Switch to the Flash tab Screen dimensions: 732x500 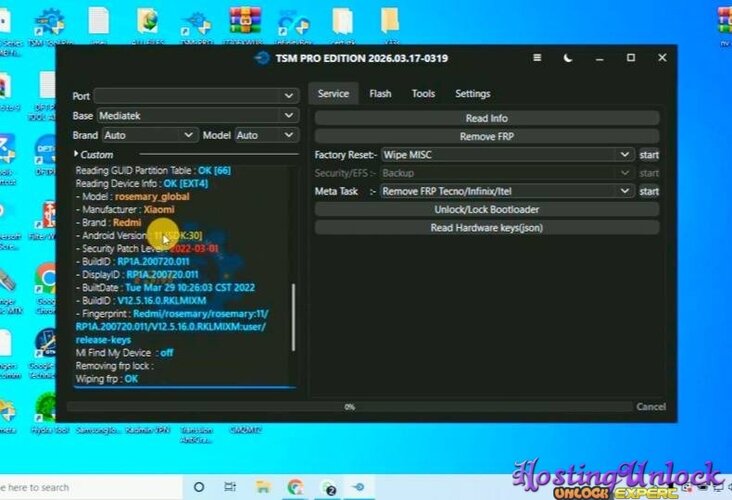pyautogui.click(x=380, y=94)
